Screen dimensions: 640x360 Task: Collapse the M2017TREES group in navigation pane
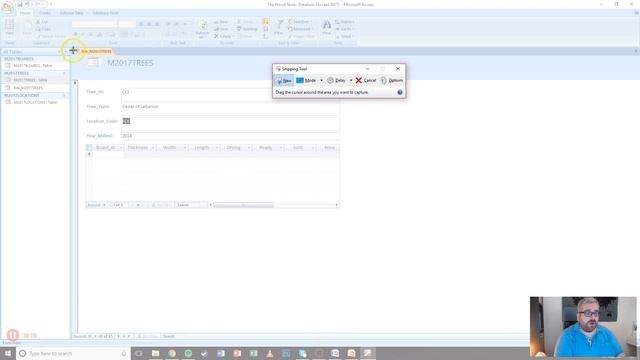tap(64, 73)
